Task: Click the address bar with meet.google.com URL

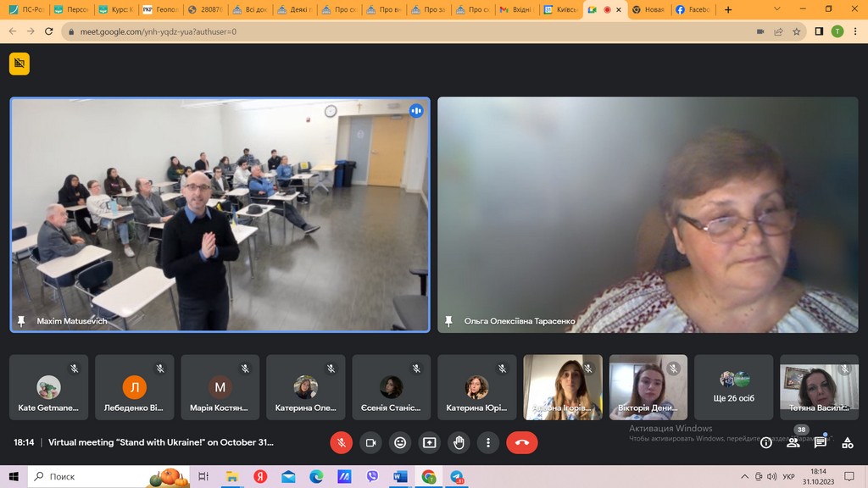Action: (407, 31)
